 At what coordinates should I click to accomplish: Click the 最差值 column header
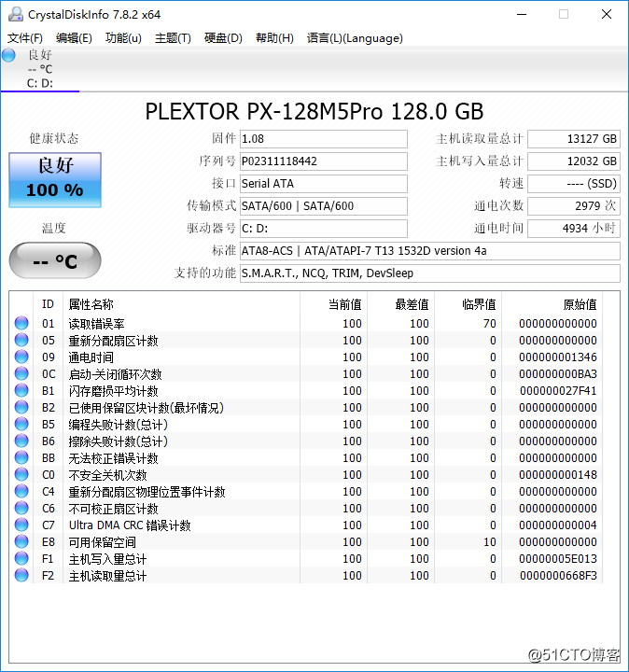tap(401, 304)
